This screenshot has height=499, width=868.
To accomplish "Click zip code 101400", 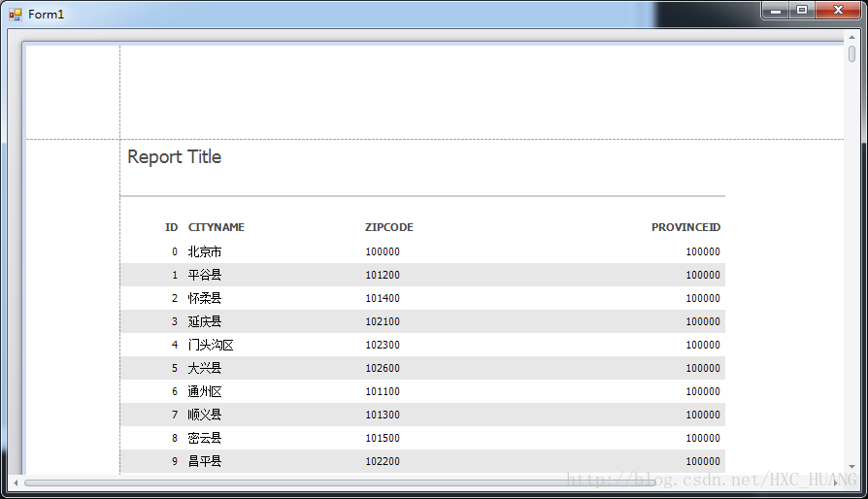I will [383, 298].
